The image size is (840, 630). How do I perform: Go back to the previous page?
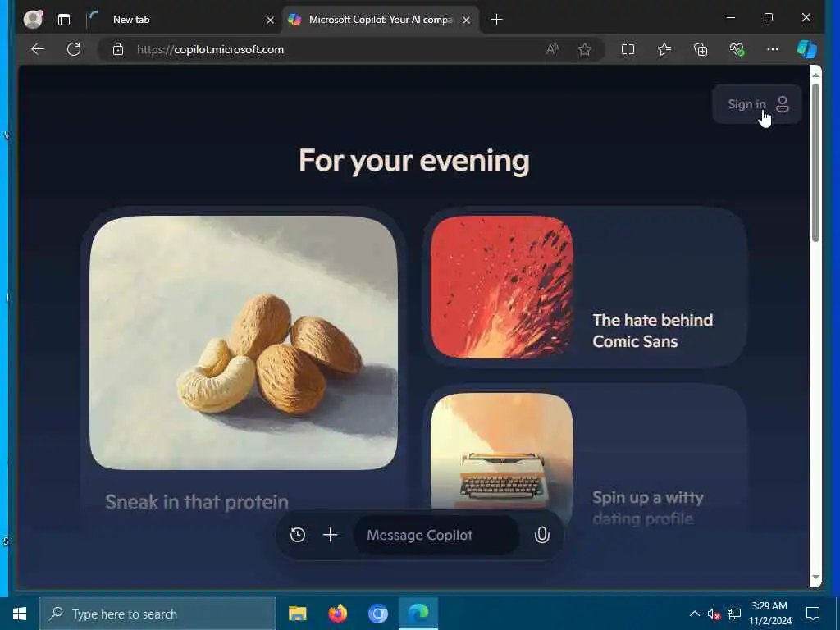(38, 49)
